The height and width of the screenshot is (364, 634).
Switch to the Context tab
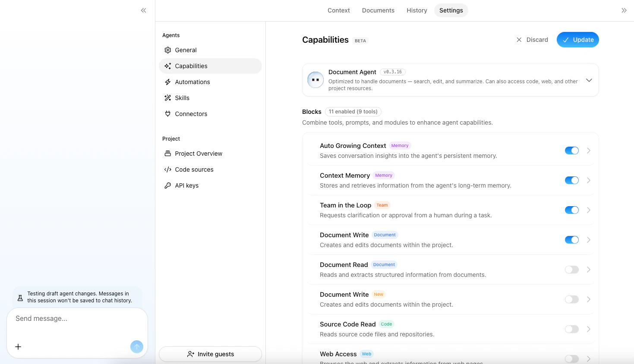pos(339,10)
